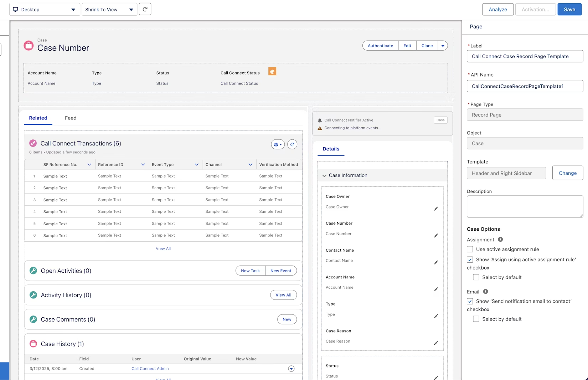This screenshot has width=588, height=380.
Task: Click the Description text area
Action: tap(525, 206)
